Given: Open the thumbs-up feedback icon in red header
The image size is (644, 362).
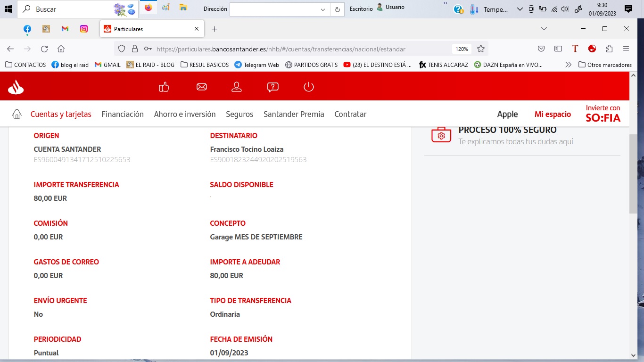Looking at the screenshot, I should click(x=164, y=87).
